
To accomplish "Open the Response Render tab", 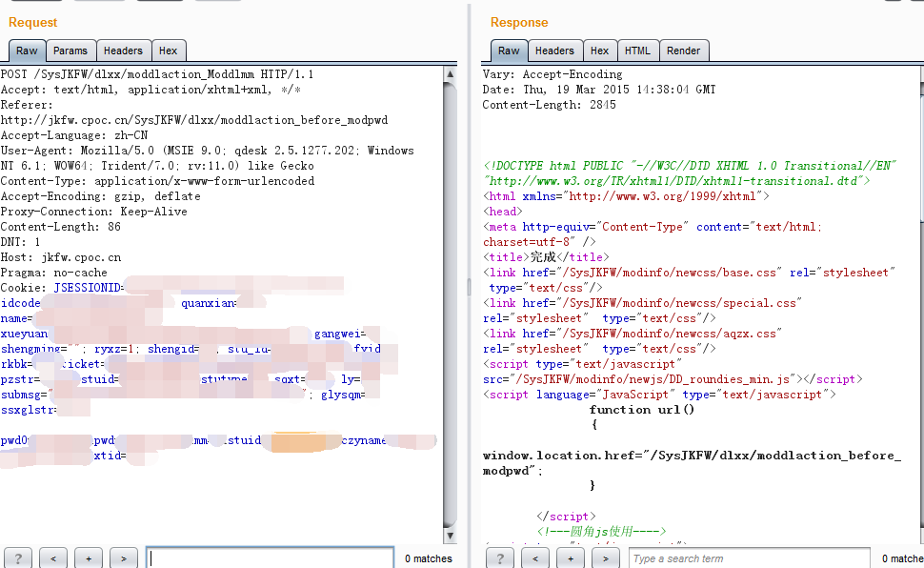I will point(684,51).
